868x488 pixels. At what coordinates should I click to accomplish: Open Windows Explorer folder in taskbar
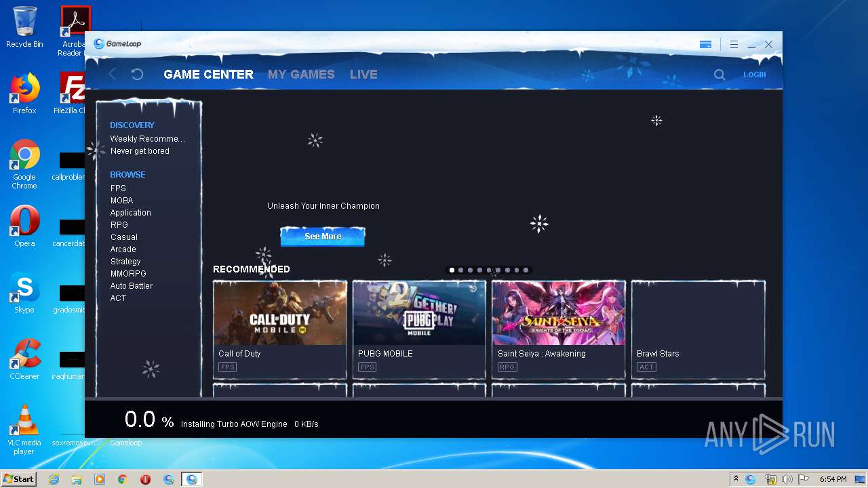tap(77, 479)
